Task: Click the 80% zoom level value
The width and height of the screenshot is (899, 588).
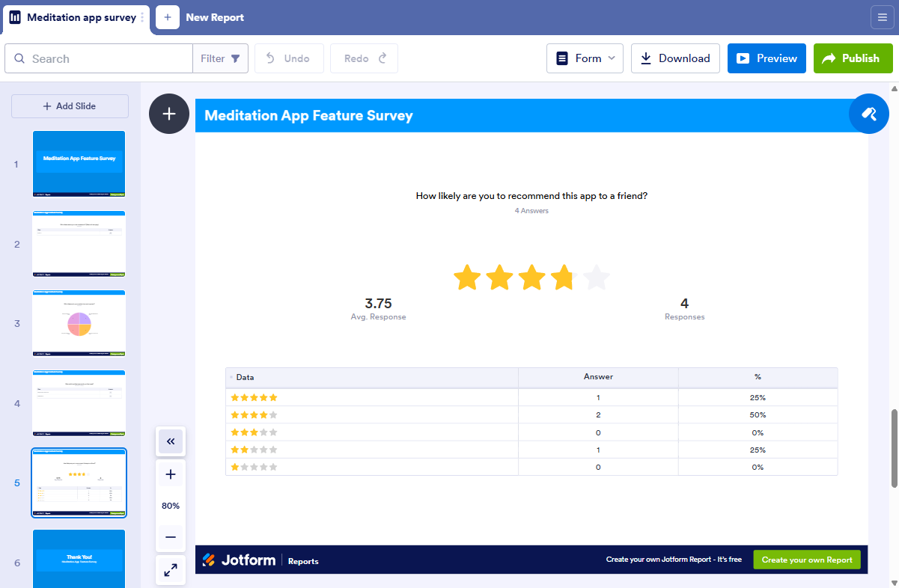Action: coord(171,506)
